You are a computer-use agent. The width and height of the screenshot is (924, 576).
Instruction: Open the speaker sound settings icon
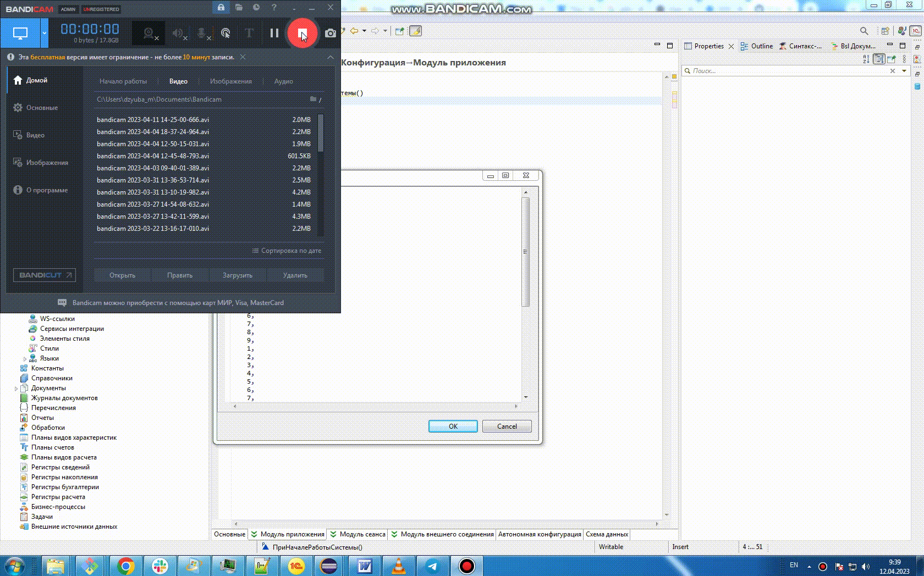[x=177, y=32]
